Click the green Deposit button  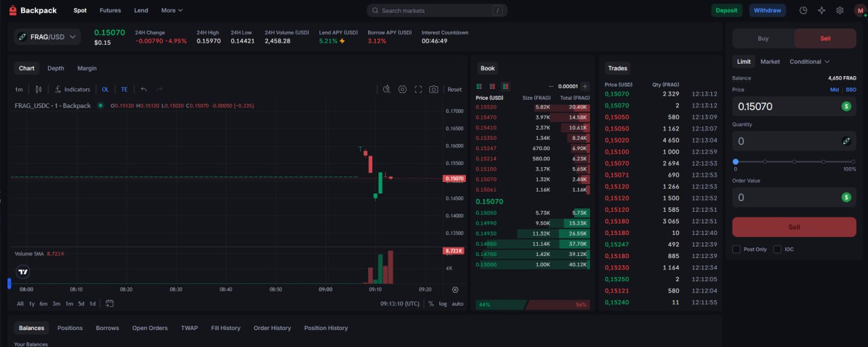click(x=726, y=10)
